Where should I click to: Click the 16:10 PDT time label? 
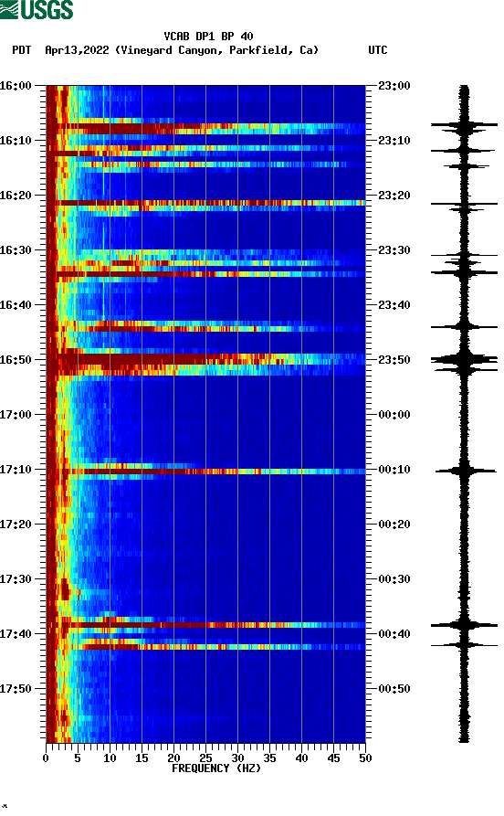point(16,141)
